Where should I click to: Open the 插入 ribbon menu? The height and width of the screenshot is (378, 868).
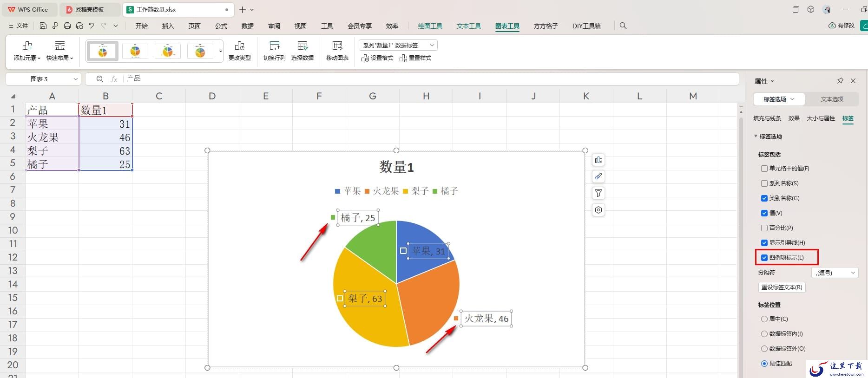point(168,26)
